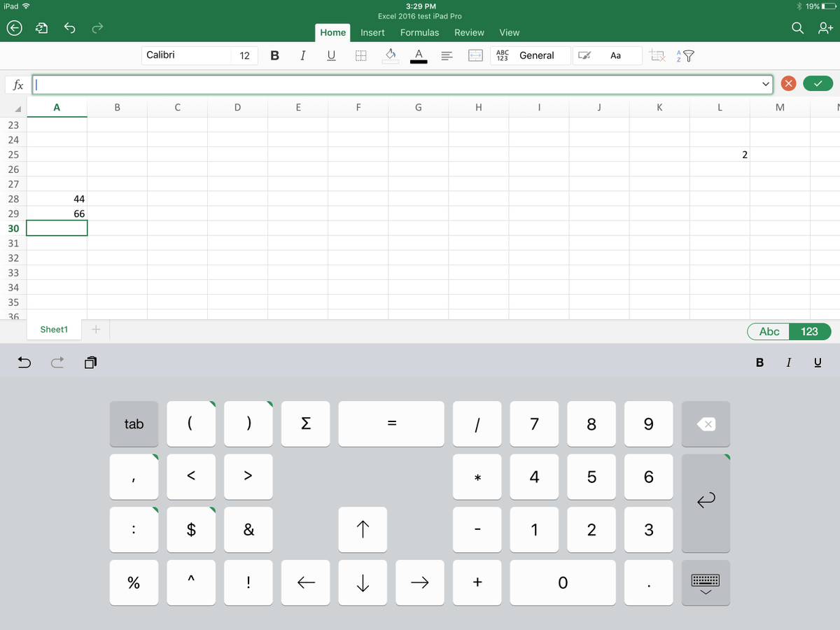The image size is (840, 630).
Task: Open the Sort and Filter funnel icon
Action: pos(687,55)
